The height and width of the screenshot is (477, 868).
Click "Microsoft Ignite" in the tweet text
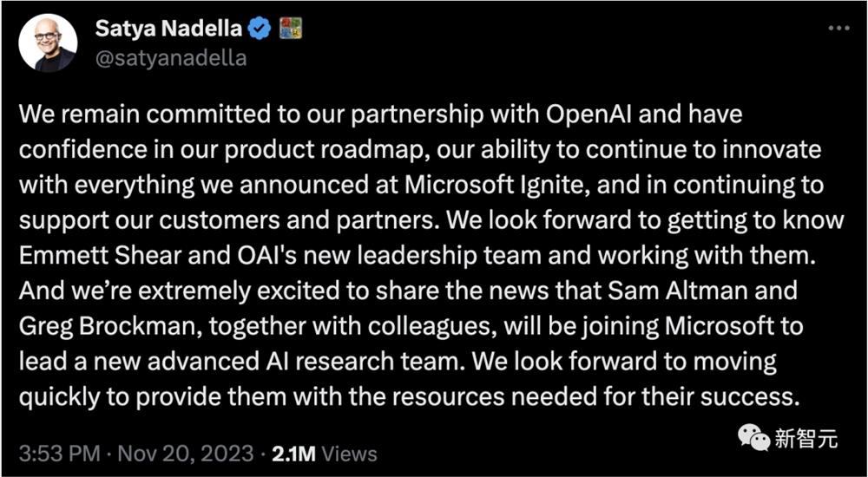(490, 185)
